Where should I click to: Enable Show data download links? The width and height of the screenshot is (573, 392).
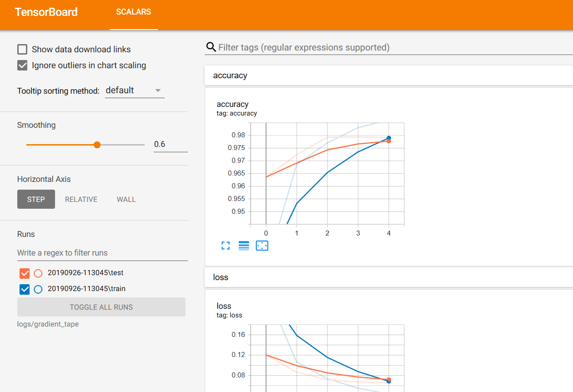point(22,50)
